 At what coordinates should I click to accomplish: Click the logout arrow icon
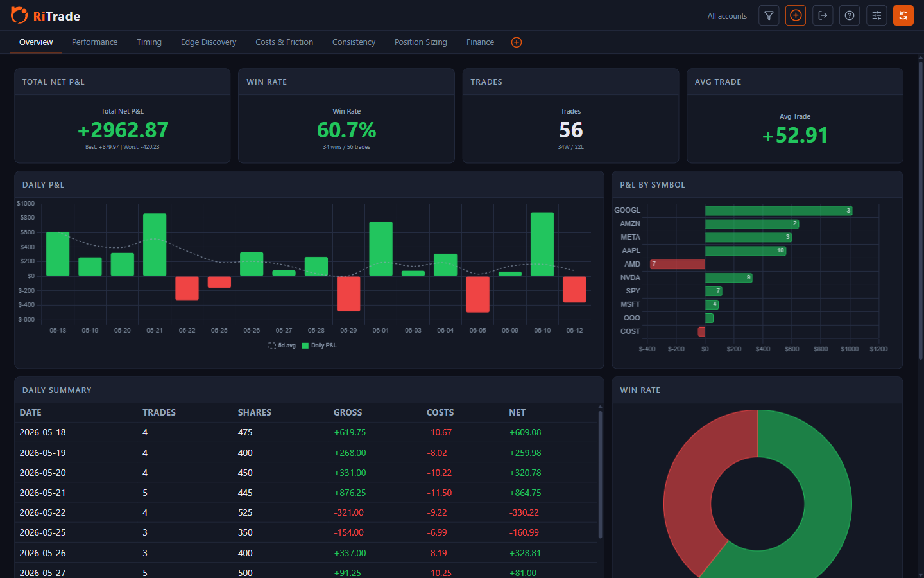point(823,15)
